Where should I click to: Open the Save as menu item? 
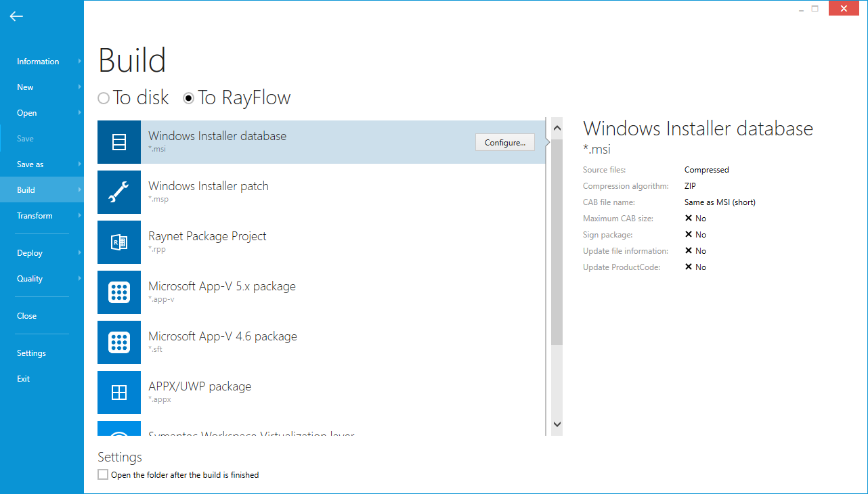click(30, 164)
